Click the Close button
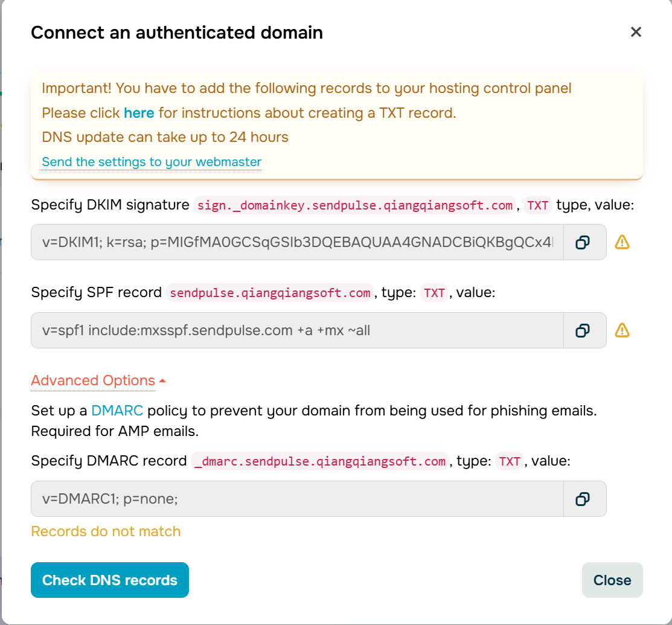The height and width of the screenshot is (625, 672). click(612, 580)
